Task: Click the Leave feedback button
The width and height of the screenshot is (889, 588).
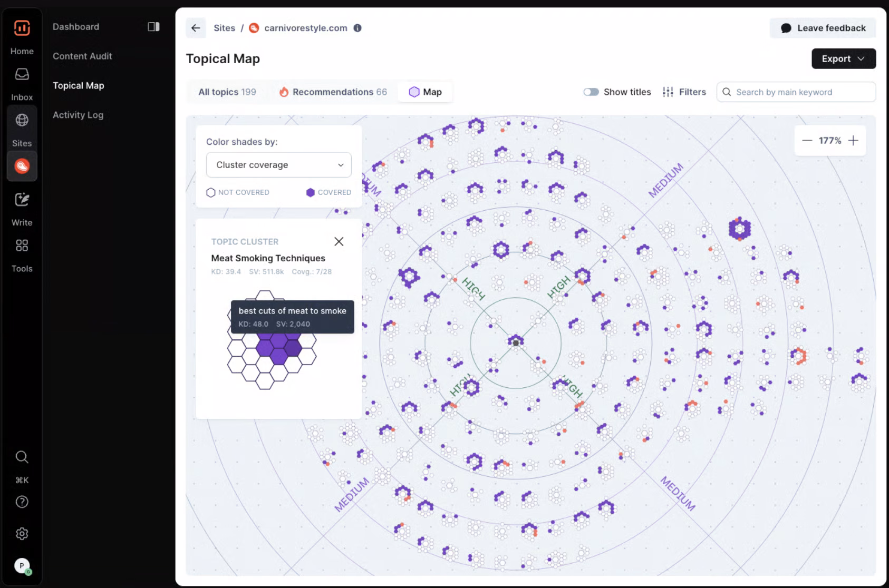Action: (823, 28)
